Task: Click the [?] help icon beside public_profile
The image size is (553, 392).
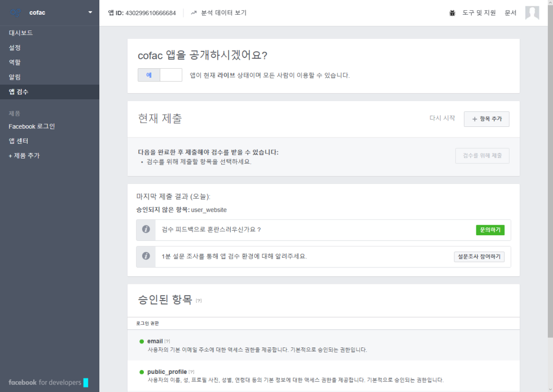Action: [x=191, y=372]
